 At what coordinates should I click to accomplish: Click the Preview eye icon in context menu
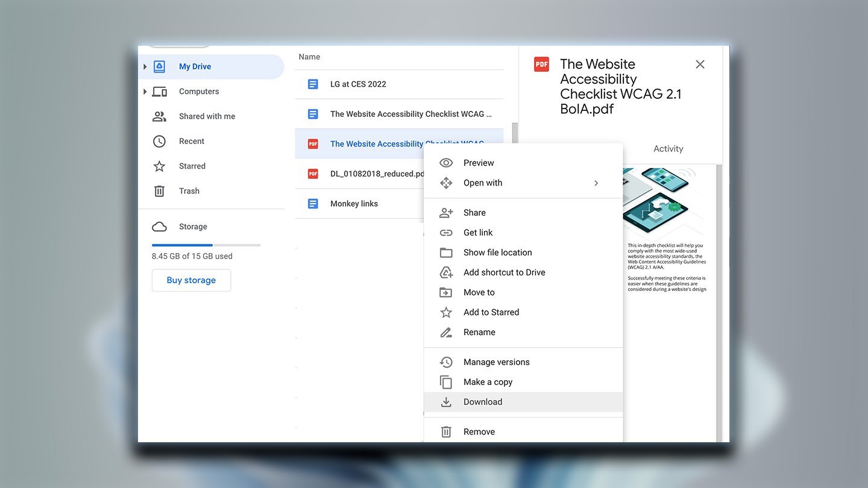(446, 163)
